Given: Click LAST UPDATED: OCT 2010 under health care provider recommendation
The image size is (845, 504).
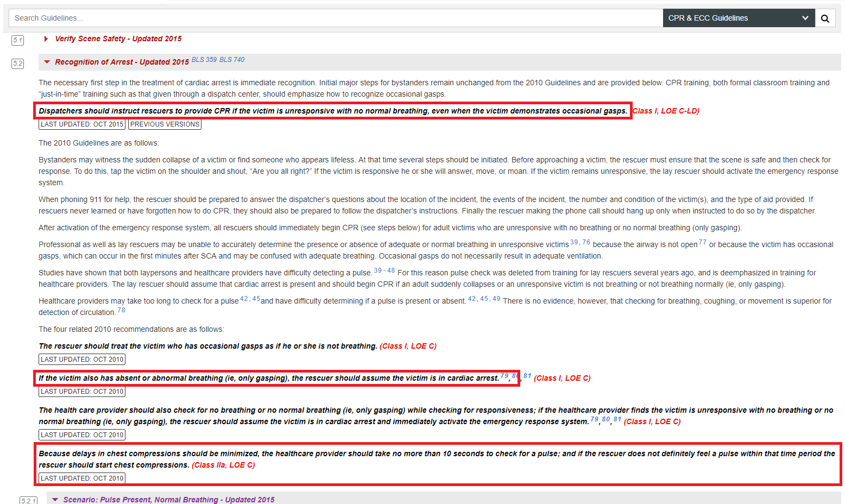Looking at the screenshot, I should 82,435.
